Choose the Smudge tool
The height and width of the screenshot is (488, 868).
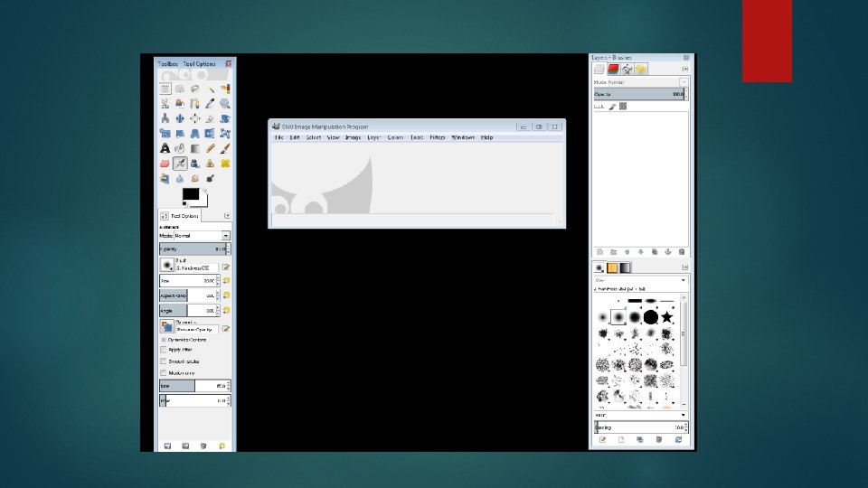(195, 178)
